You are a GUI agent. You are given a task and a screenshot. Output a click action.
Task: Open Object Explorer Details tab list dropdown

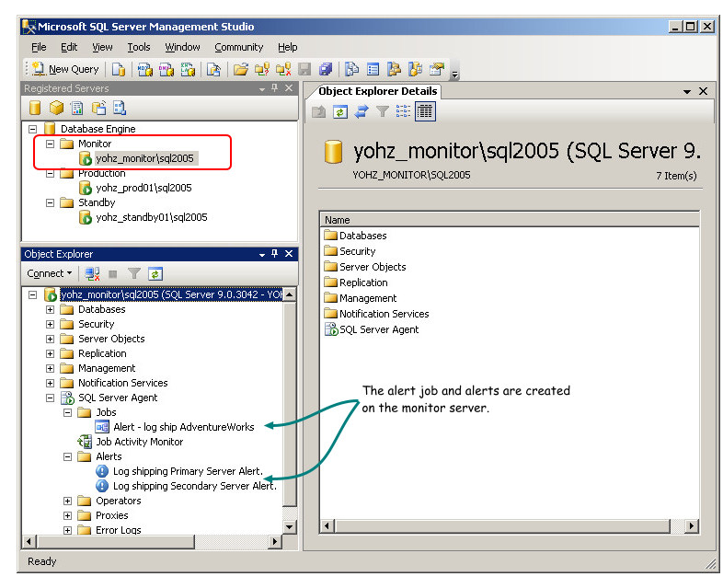[x=687, y=92]
